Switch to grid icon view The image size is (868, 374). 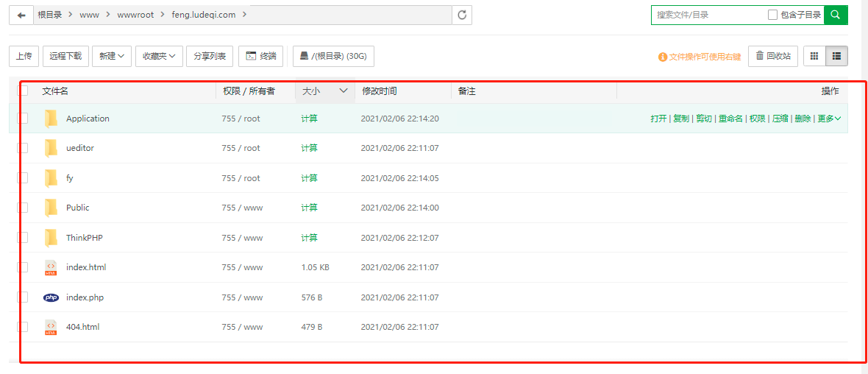(814, 56)
